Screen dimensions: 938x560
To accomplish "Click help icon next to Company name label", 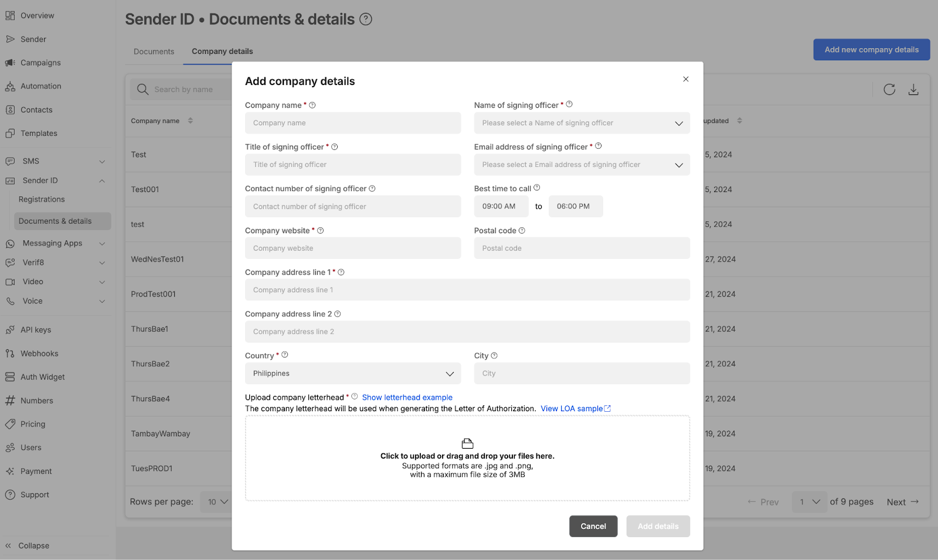I will pos(312,105).
